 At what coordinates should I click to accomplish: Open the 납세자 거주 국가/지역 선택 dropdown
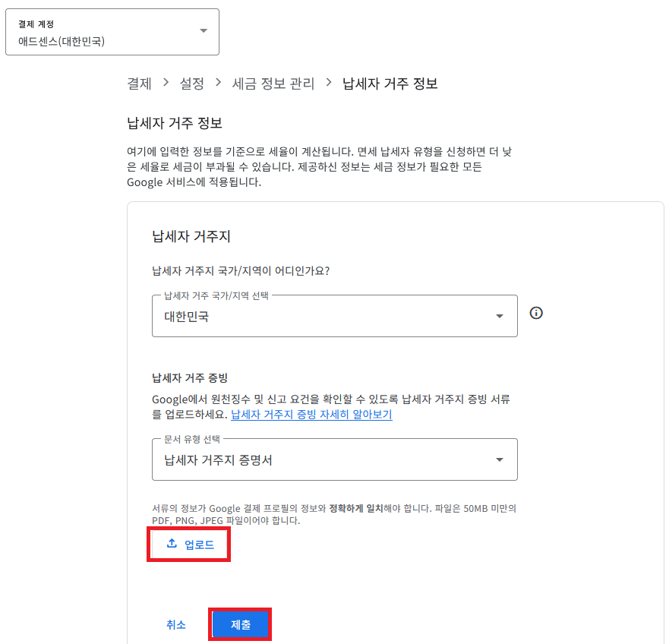[334, 316]
